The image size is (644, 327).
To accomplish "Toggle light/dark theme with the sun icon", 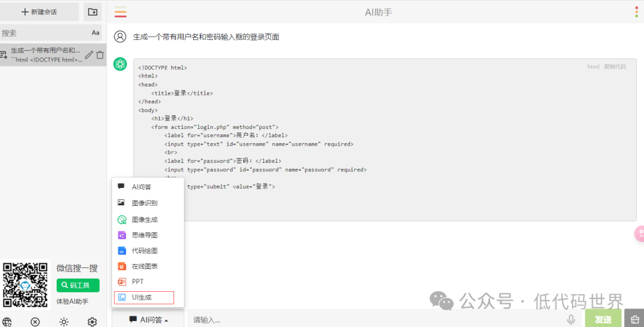I will pos(64,322).
